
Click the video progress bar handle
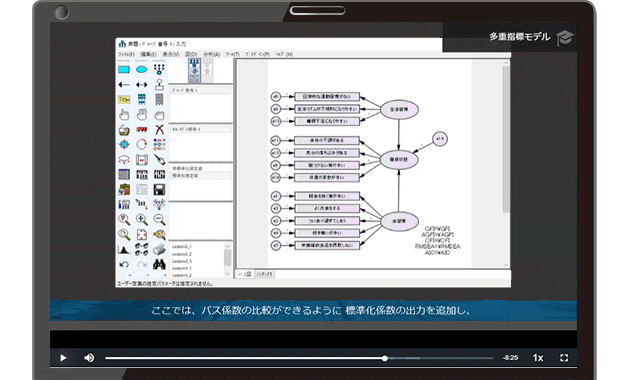coord(385,358)
